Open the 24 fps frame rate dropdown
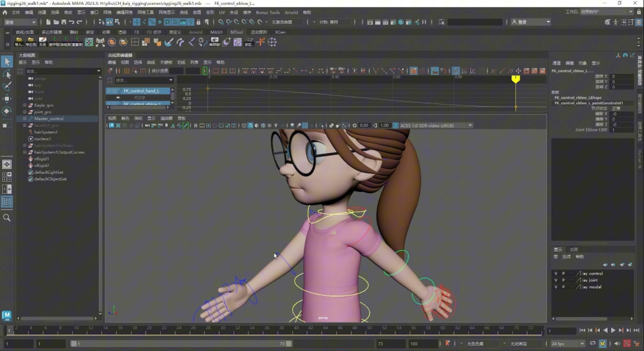 [x=568, y=344]
